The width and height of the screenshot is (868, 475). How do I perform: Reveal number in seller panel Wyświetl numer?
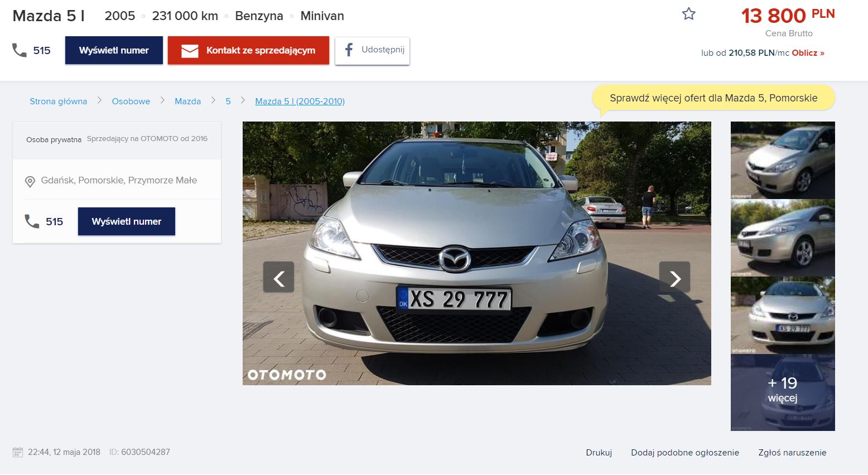[x=127, y=221]
